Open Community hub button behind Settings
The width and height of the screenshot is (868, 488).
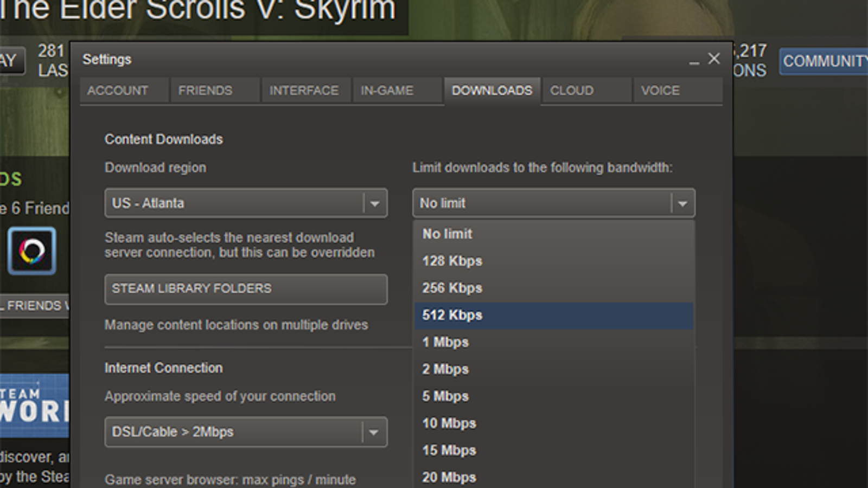click(x=824, y=61)
